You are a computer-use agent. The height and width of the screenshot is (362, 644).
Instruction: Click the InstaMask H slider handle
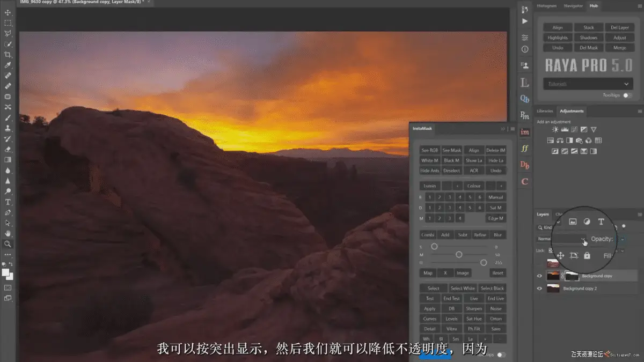tap(484, 262)
